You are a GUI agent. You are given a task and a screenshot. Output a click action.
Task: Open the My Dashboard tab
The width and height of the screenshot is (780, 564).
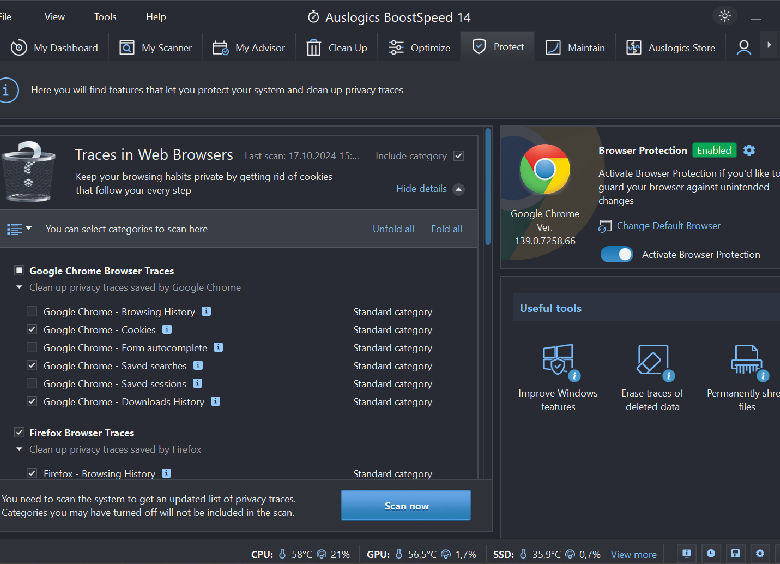(x=54, y=48)
